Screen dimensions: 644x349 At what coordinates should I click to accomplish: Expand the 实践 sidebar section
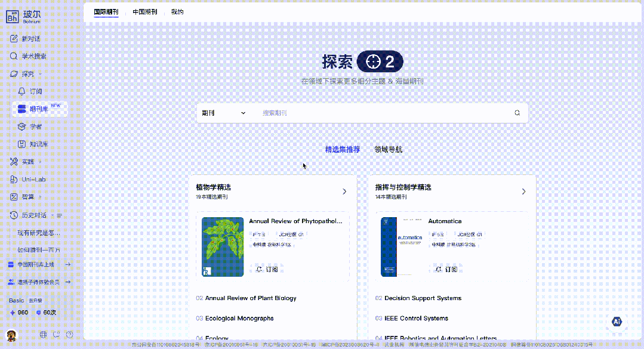coord(40,162)
